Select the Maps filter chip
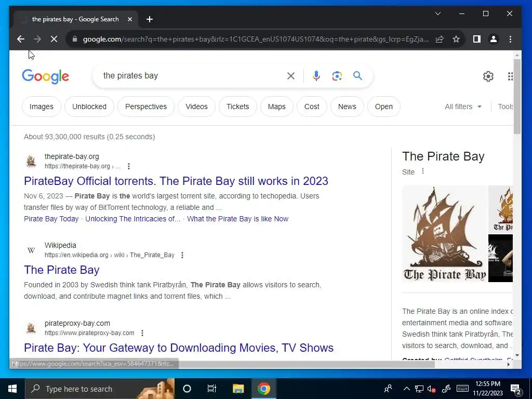The width and height of the screenshot is (532, 399). coord(277,107)
